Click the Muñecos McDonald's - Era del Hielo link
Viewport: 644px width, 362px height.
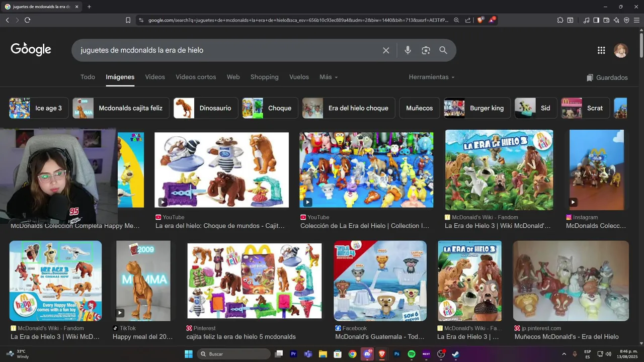click(567, 337)
